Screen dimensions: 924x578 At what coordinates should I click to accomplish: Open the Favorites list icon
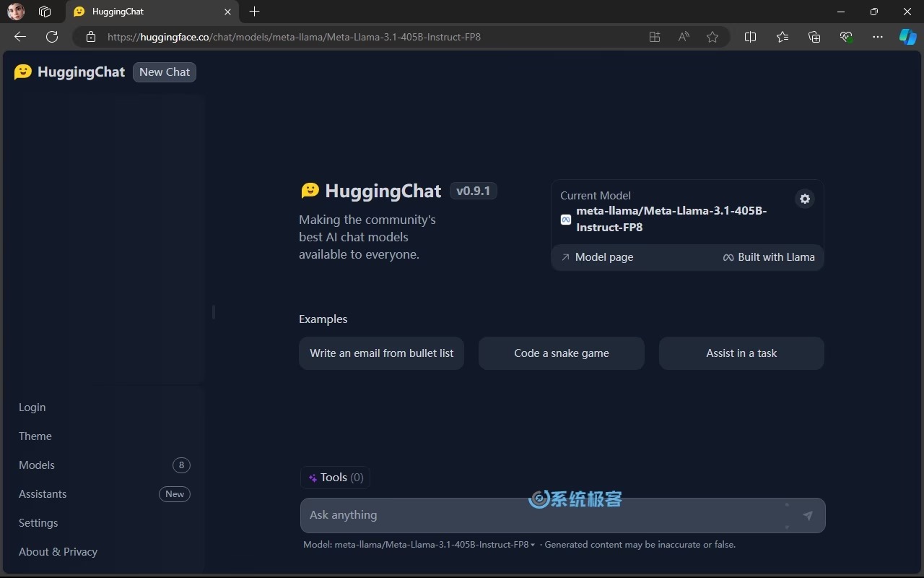click(783, 37)
